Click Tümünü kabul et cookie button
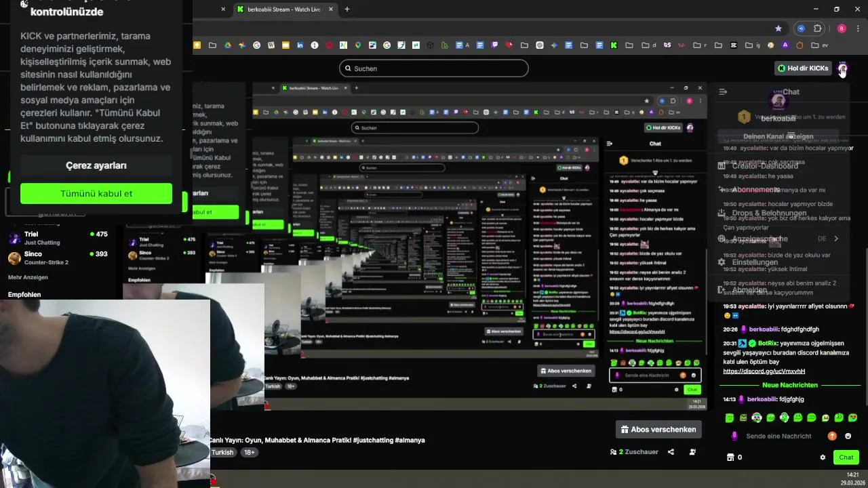 pyautogui.click(x=96, y=193)
